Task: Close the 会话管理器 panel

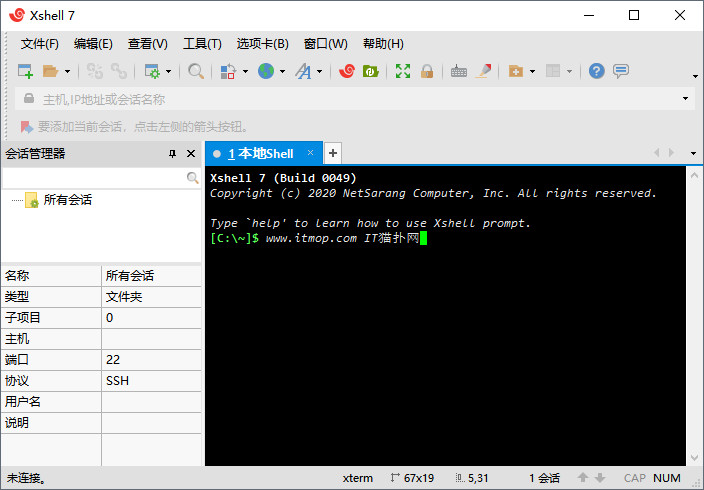Action: pos(191,154)
